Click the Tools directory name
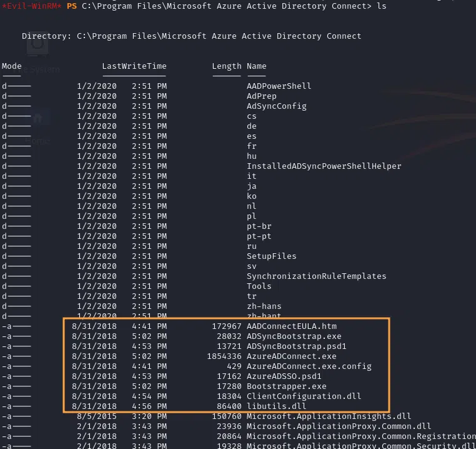 pos(259,286)
